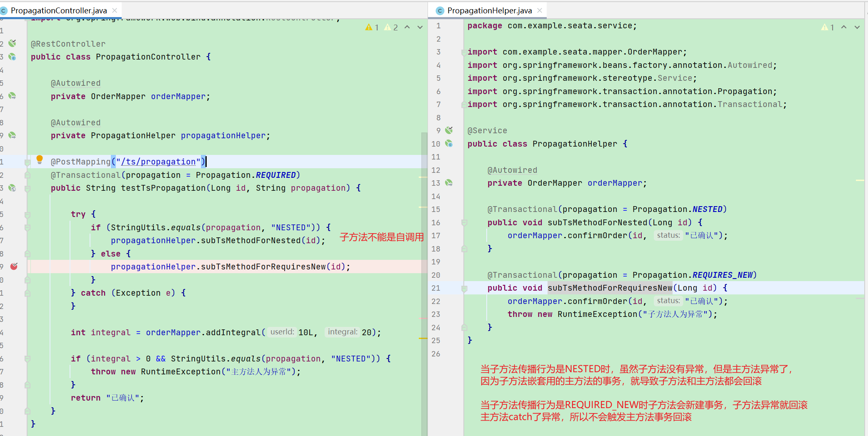Go to previous highlighted error in left editor
This screenshot has width=868, height=436.
(x=407, y=27)
